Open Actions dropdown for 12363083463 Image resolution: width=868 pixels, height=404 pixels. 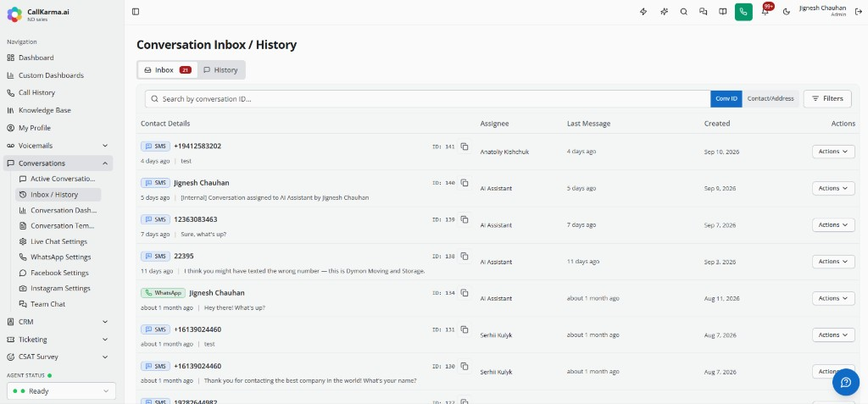tap(833, 224)
